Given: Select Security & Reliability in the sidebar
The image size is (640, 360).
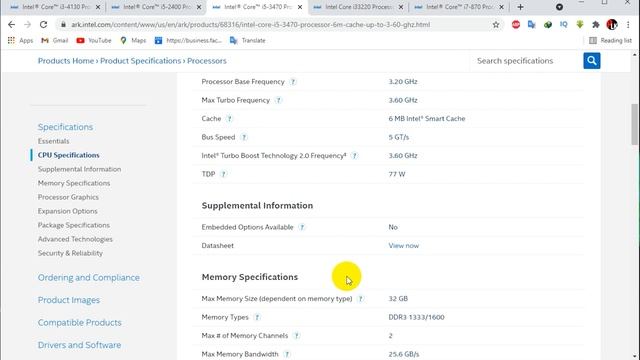Looking at the screenshot, I should click(70, 253).
